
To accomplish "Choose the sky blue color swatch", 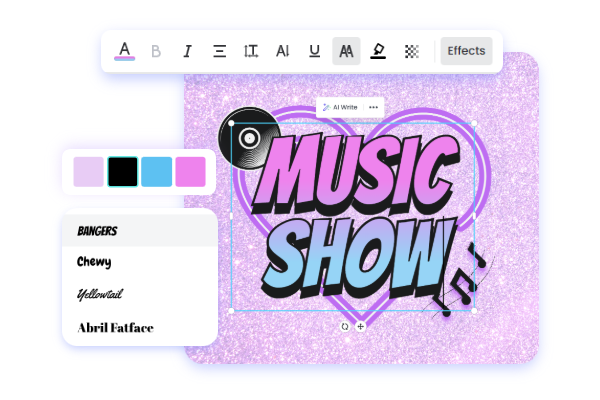I will click(x=156, y=172).
